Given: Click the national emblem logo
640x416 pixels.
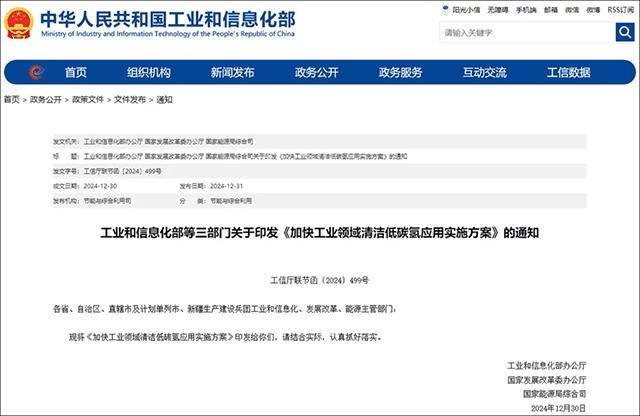Looking at the screenshot, I should pyautogui.click(x=19, y=24).
